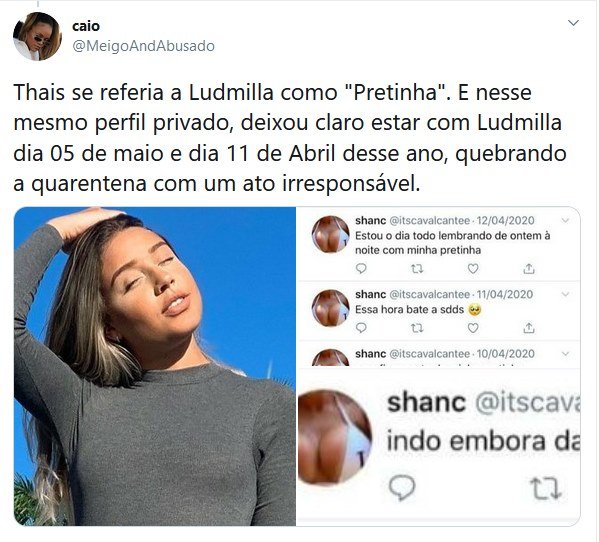Like the 12/04/2020 tweet with heart

click(x=473, y=269)
